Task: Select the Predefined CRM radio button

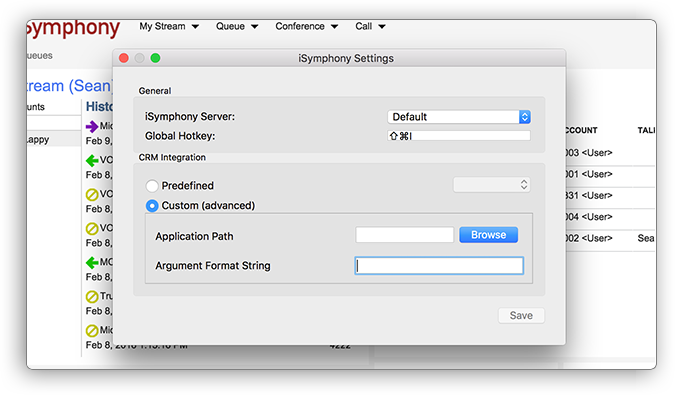Action: (152, 186)
